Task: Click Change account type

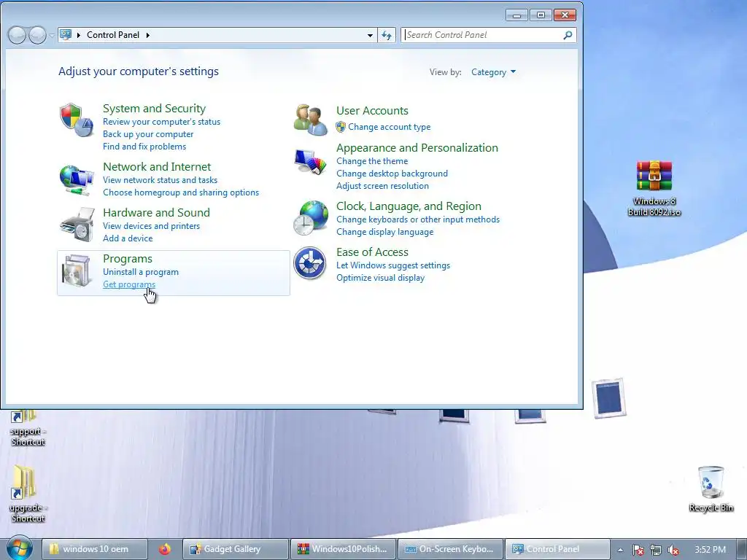Action: [x=390, y=127]
